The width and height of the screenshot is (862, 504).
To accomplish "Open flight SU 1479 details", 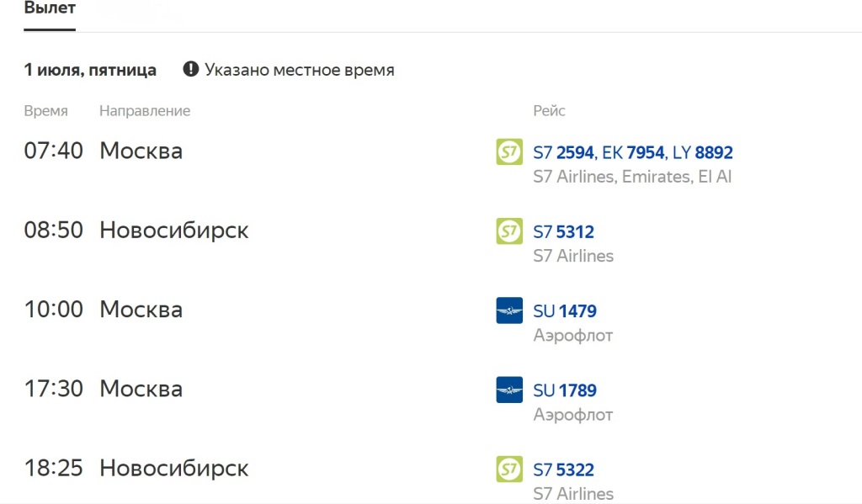I will coord(565,311).
